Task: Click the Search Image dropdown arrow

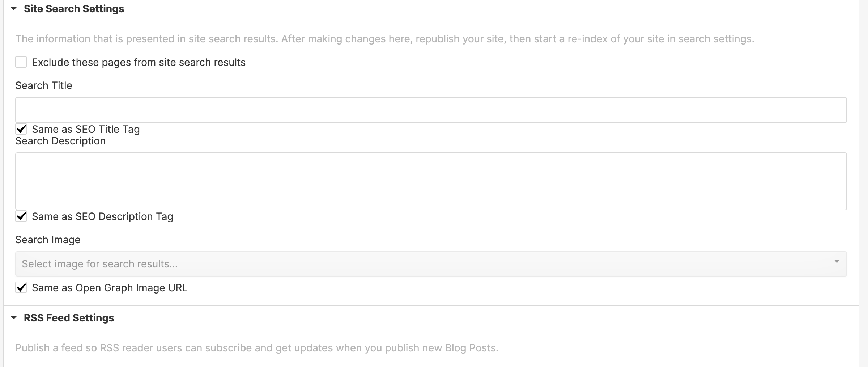Action: 836,261
